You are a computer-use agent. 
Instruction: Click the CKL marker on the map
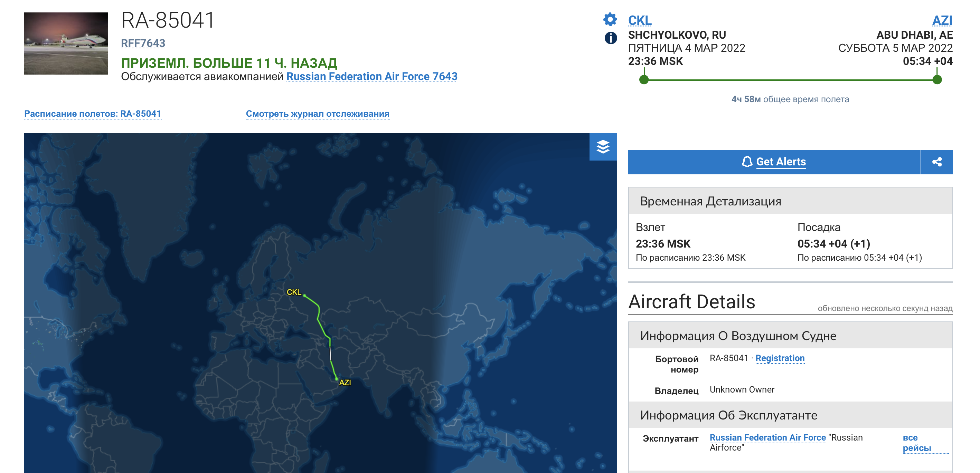[304, 295]
